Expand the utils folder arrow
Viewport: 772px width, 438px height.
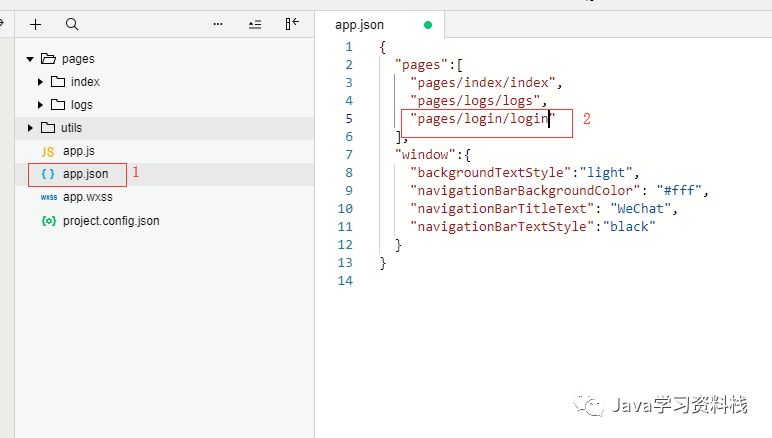point(30,128)
